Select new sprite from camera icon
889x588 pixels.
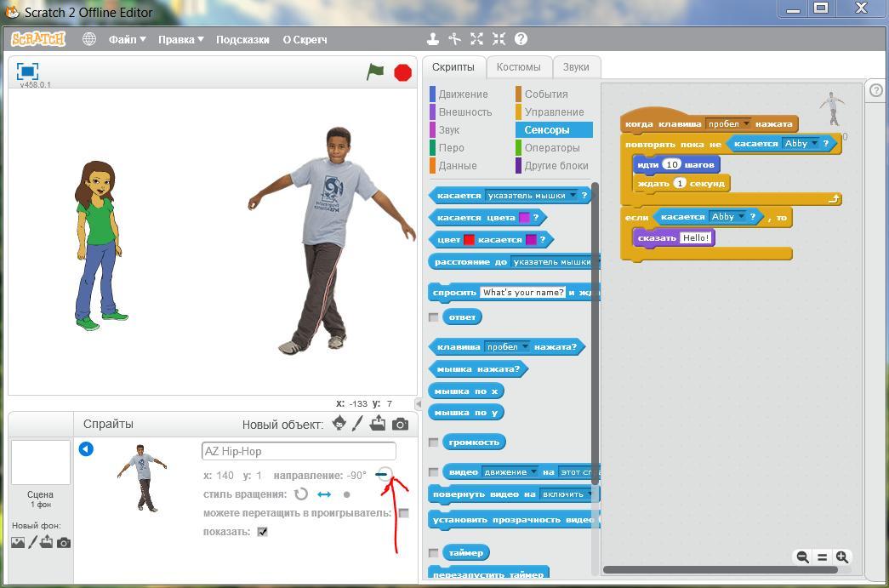pos(400,424)
